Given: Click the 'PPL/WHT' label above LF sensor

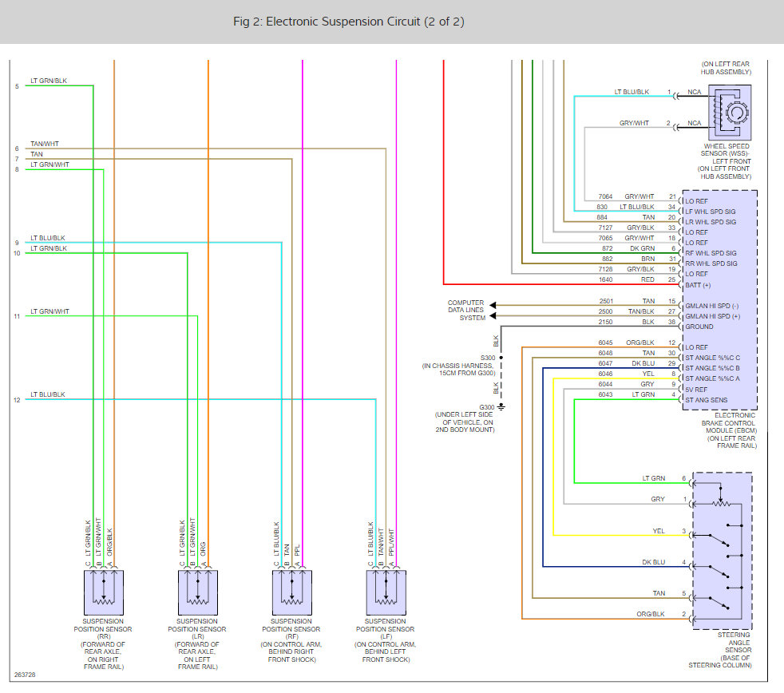Looking at the screenshot, I should click(x=391, y=542).
